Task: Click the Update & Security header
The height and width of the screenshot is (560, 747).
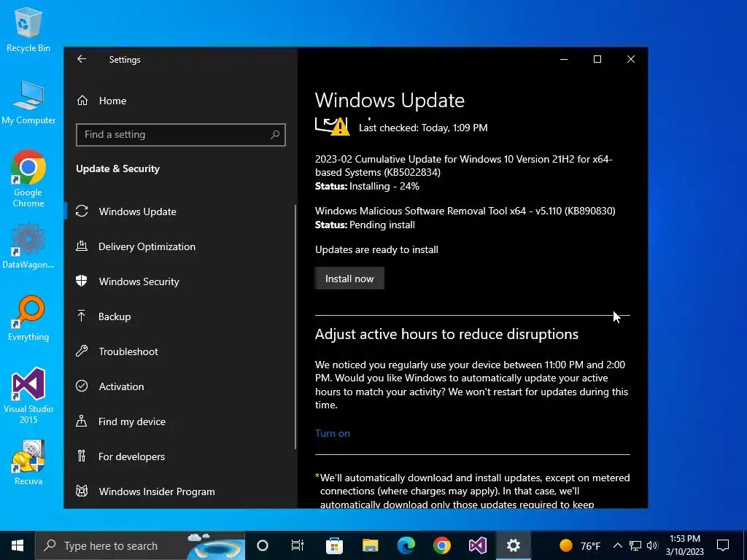Action: coord(117,168)
